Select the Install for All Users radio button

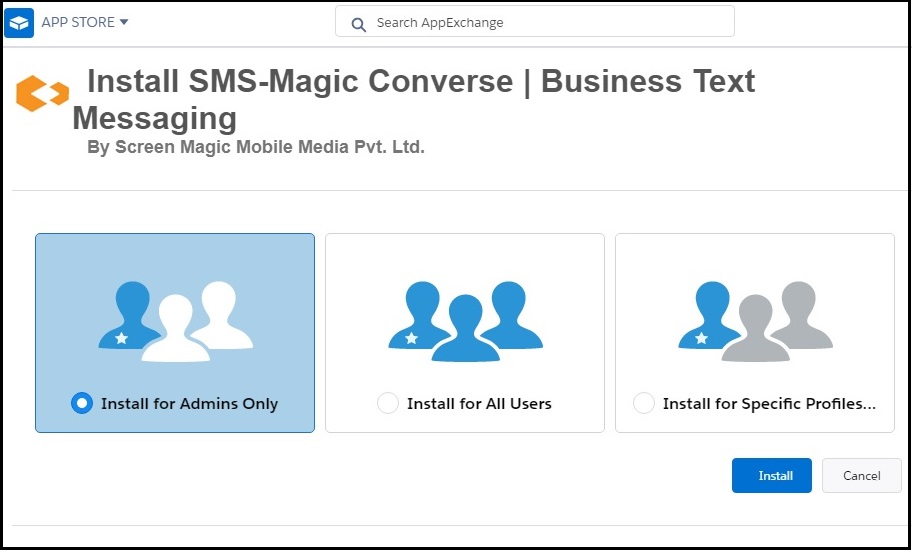[x=388, y=403]
